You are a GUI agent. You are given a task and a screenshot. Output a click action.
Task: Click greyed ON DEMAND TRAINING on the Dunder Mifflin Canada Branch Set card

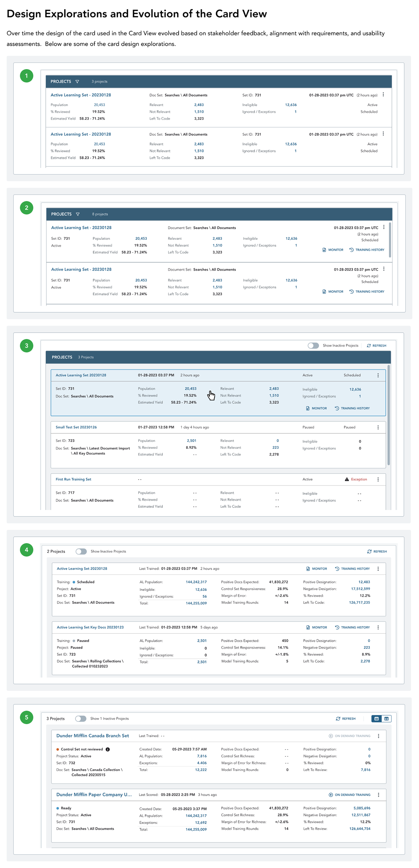click(x=350, y=736)
